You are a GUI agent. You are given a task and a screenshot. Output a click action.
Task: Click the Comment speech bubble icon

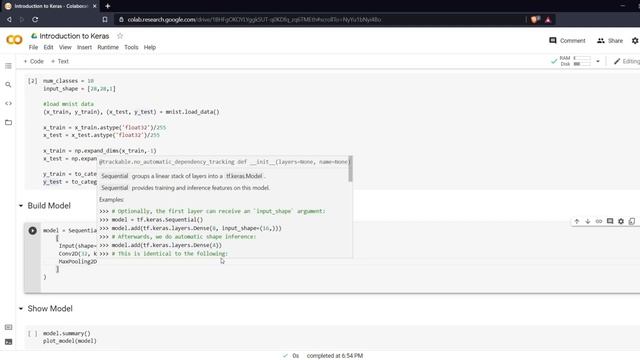point(553,40)
